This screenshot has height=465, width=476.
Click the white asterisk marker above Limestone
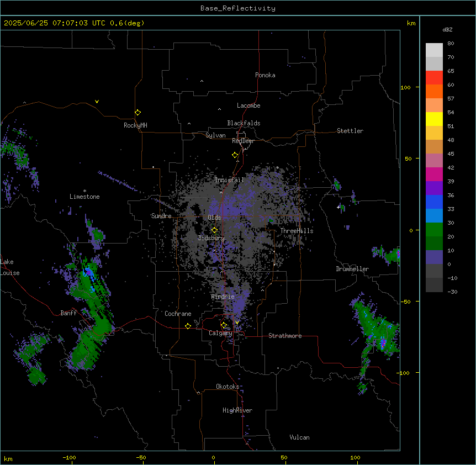click(x=84, y=191)
